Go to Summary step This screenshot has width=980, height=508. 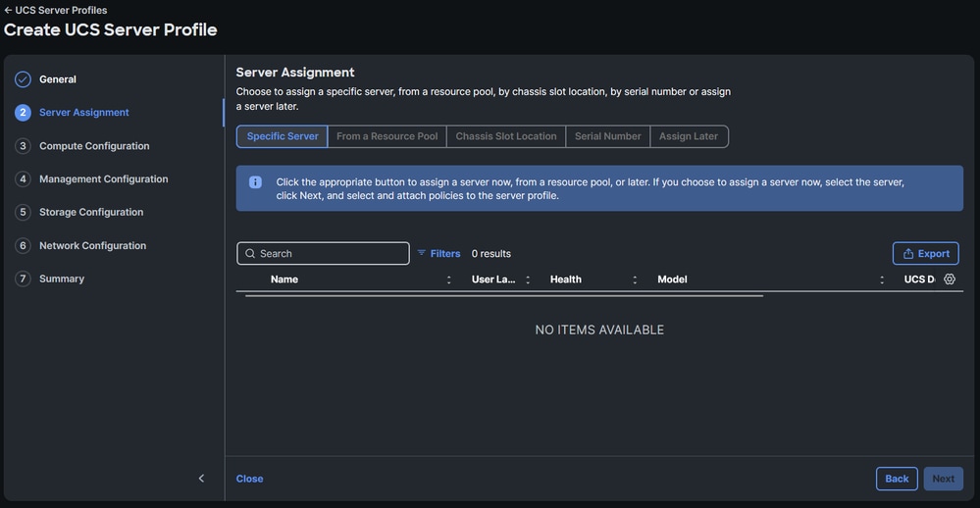[x=61, y=279]
